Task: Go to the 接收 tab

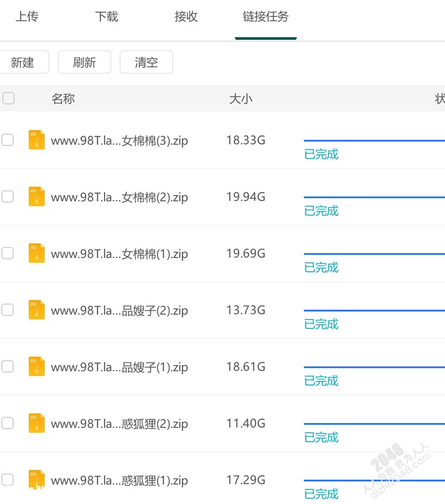Action: click(x=186, y=17)
